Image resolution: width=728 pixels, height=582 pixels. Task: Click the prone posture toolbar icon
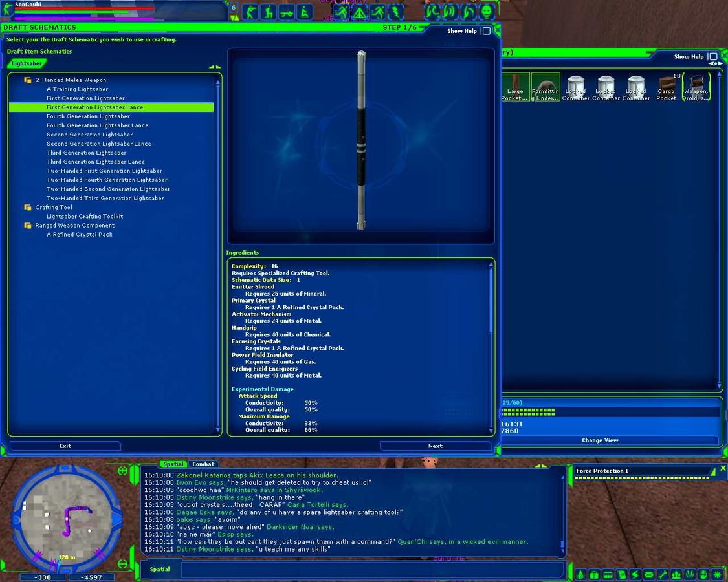285,12
